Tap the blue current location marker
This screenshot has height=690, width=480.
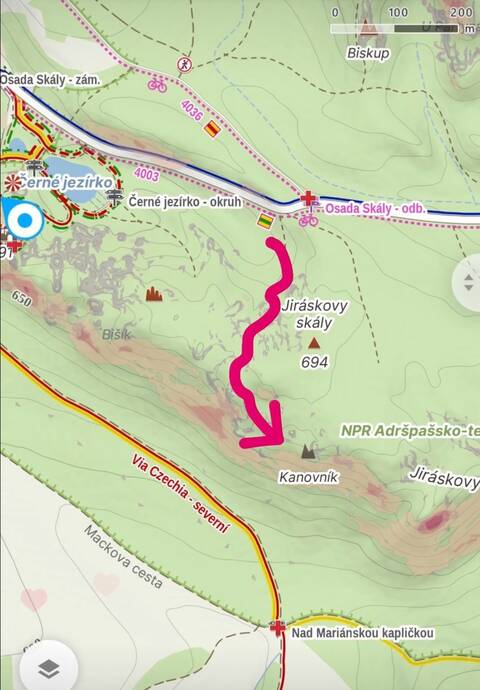25,220
